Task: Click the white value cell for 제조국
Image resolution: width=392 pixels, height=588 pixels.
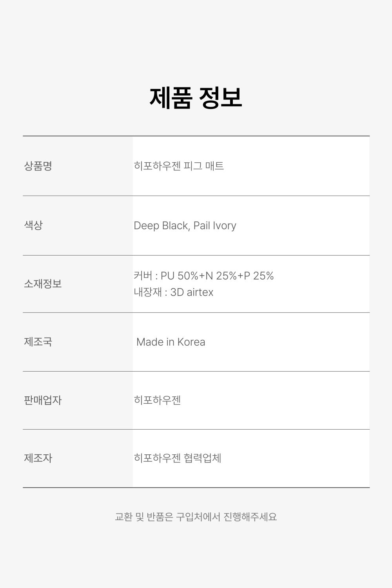Action: tap(251, 342)
